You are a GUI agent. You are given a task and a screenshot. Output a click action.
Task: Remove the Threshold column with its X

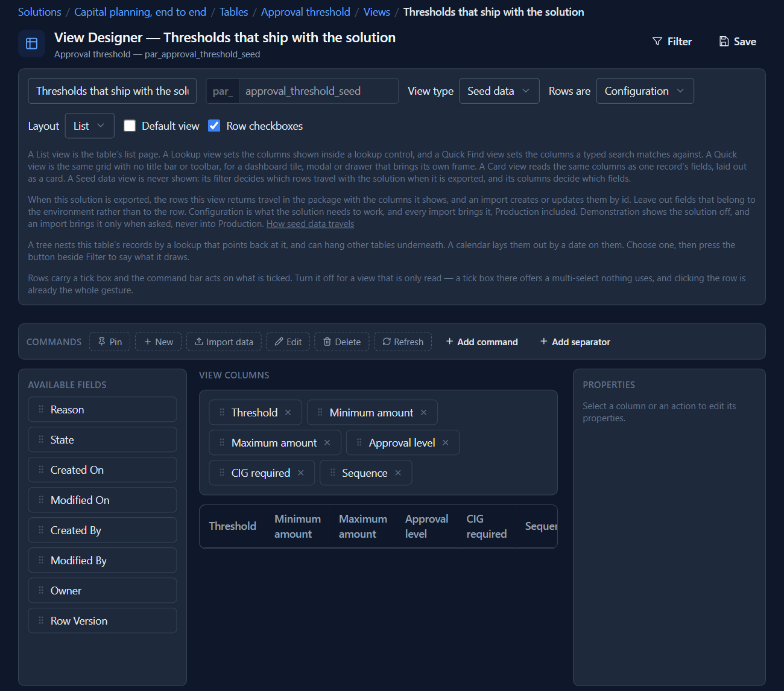tap(288, 412)
